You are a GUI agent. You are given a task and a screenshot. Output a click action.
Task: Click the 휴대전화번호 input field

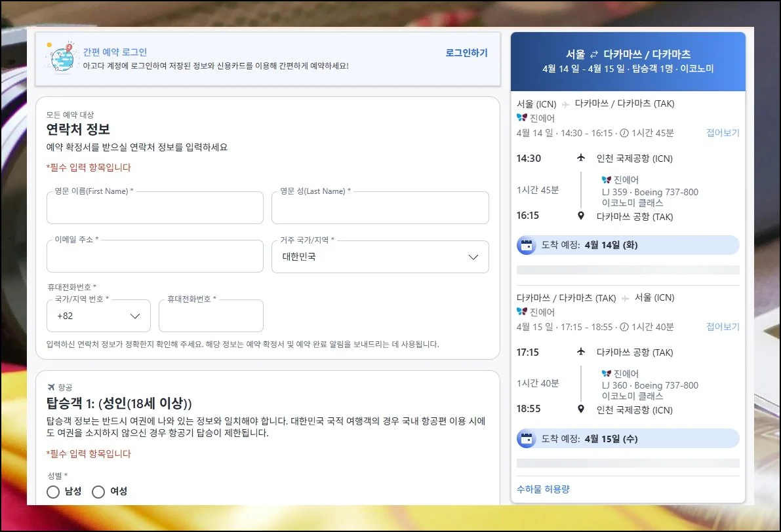tap(210, 316)
